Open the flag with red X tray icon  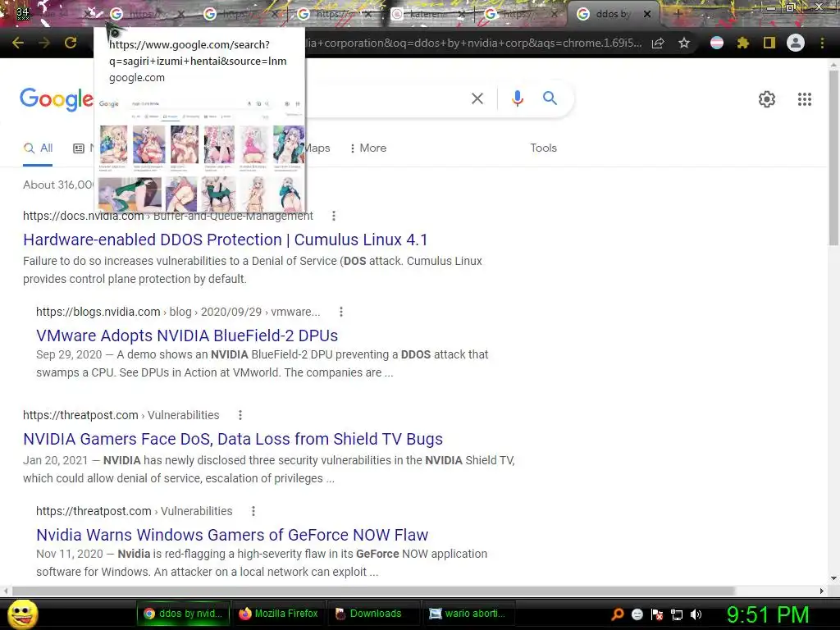pyautogui.click(x=657, y=614)
